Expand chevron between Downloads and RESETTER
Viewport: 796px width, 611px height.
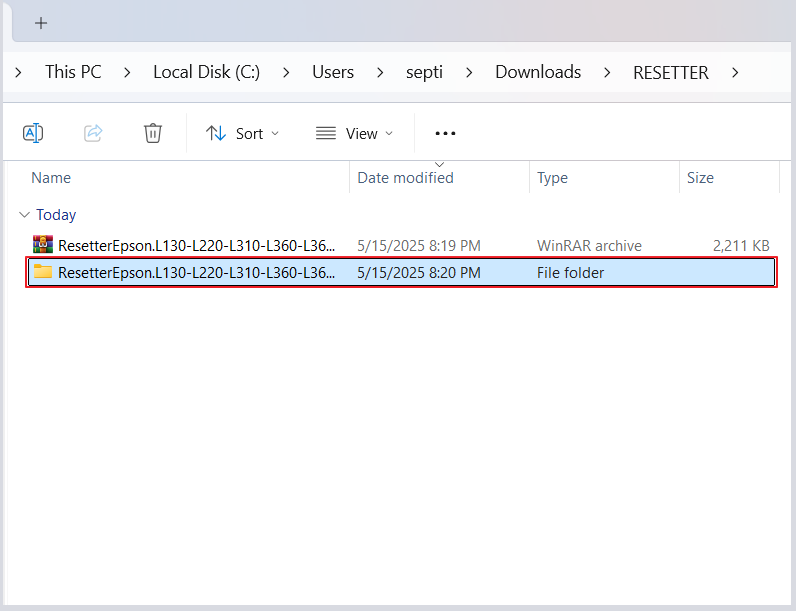(607, 73)
